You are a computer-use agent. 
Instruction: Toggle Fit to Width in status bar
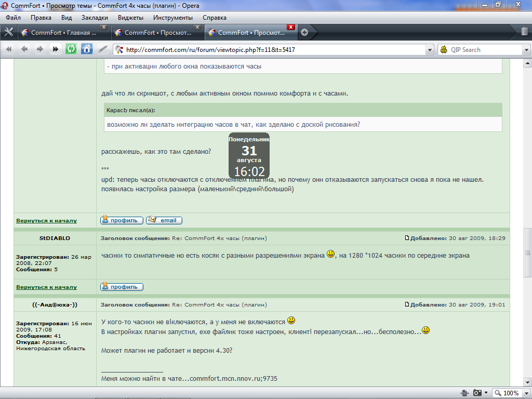click(464, 393)
